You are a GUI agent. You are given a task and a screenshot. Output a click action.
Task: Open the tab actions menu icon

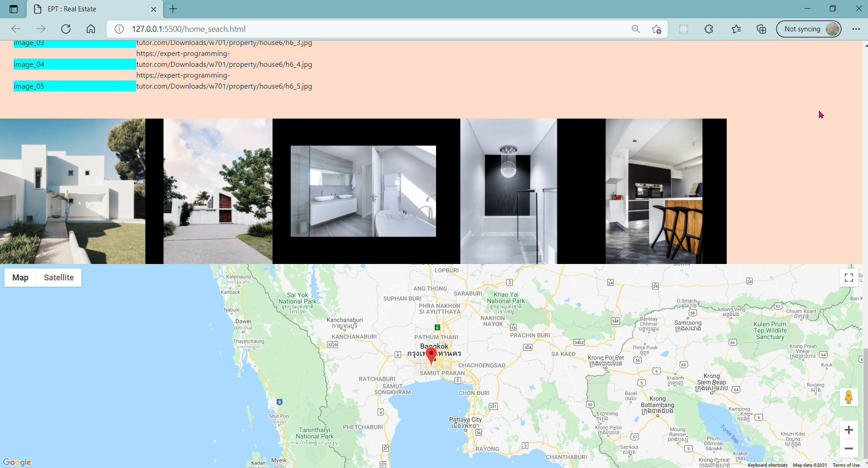pyautogui.click(x=14, y=9)
